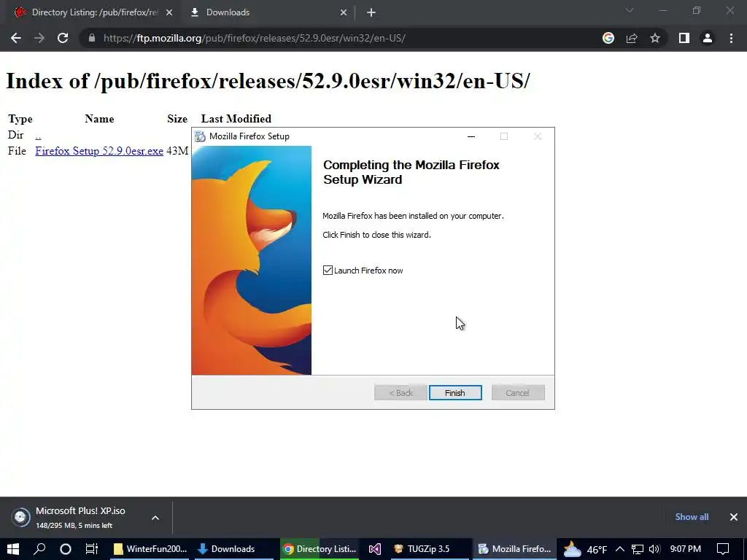Switch to the Downloads tab
Image resolution: width=747 pixels, height=560 pixels.
click(267, 12)
